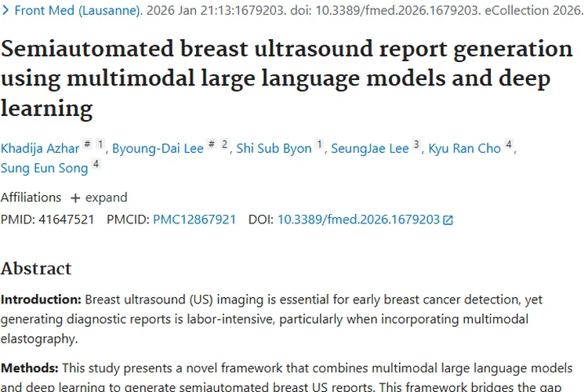Open author Byoung-Dai Lee's link
This screenshot has height=392, width=588.
click(158, 148)
